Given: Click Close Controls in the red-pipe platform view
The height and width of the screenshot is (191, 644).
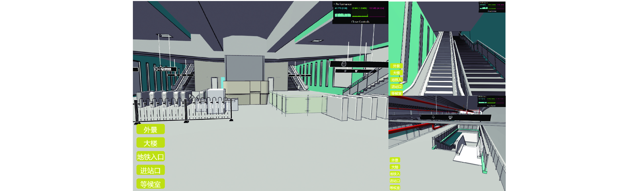Looking at the screenshot, I should click(491, 106).
